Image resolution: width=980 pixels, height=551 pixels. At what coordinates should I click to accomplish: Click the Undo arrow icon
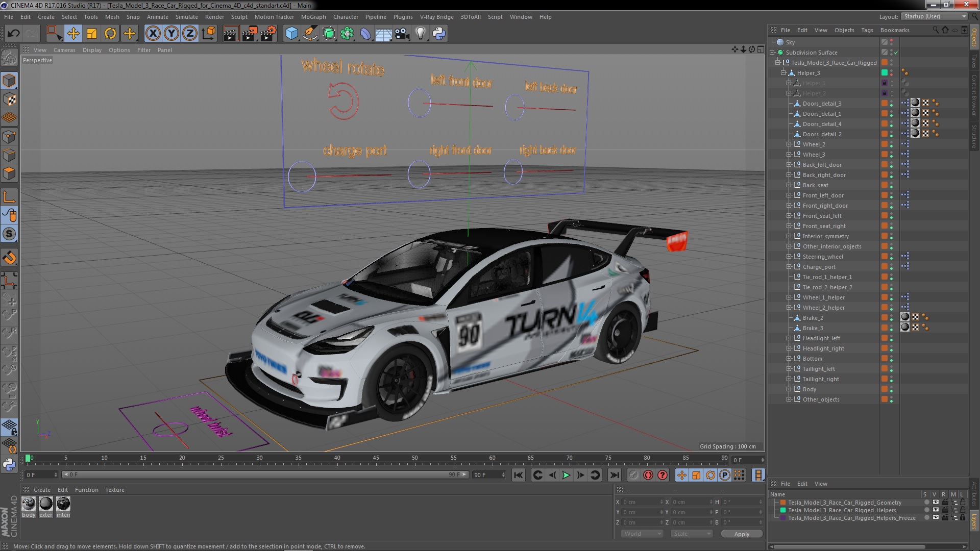(x=13, y=34)
